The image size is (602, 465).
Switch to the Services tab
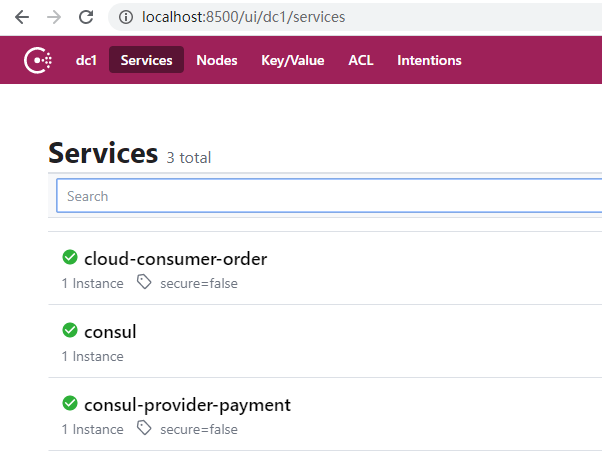coord(146,60)
